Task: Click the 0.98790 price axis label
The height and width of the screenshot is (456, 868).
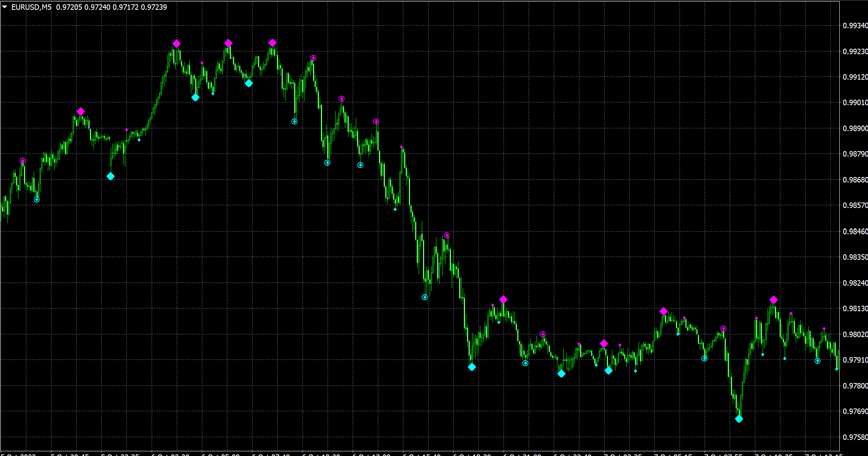Action: coord(855,154)
